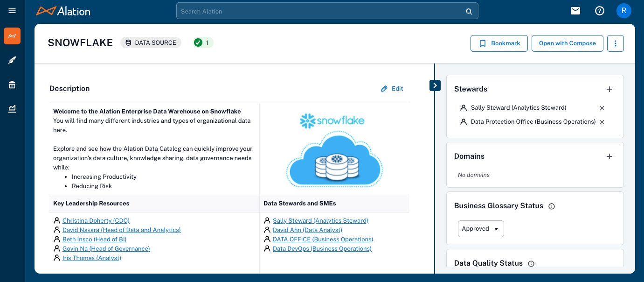This screenshot has height=282, width=644.
Task: Open Beth Insco (Head of BI) link
Action: click(95, 240)
